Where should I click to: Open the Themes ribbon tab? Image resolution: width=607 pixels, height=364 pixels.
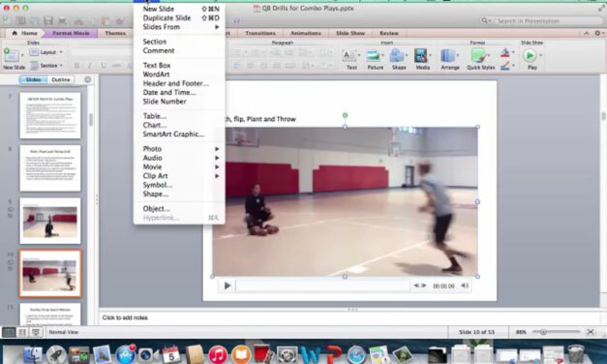click(115, 33)
